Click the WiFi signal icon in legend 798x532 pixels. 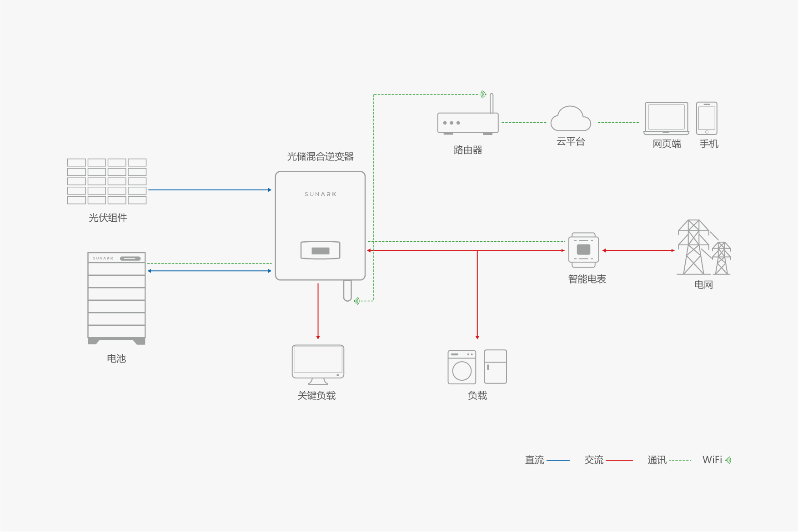tap(728, 460)
